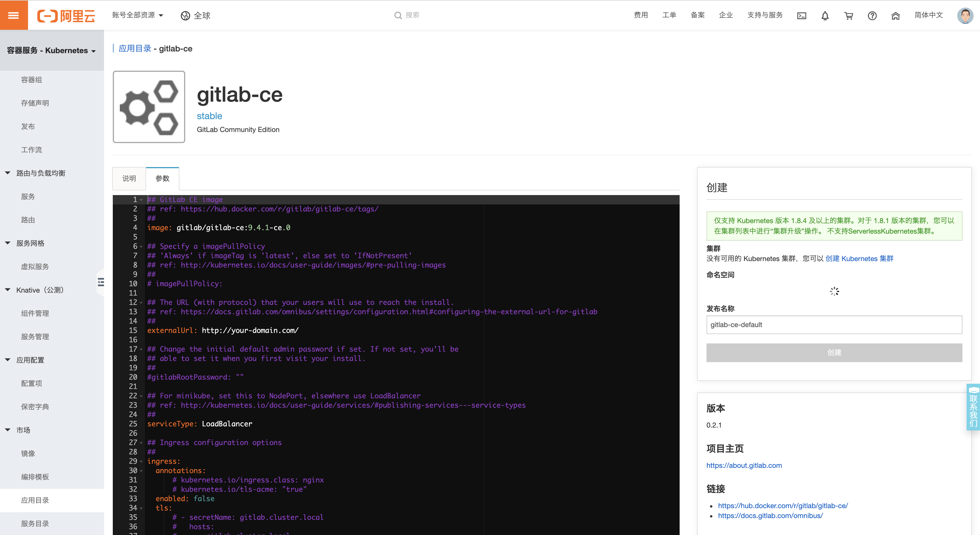Click the home console icon
This screenshot has height=535, width=980.
pyautogui.click(x=895, y=15)
